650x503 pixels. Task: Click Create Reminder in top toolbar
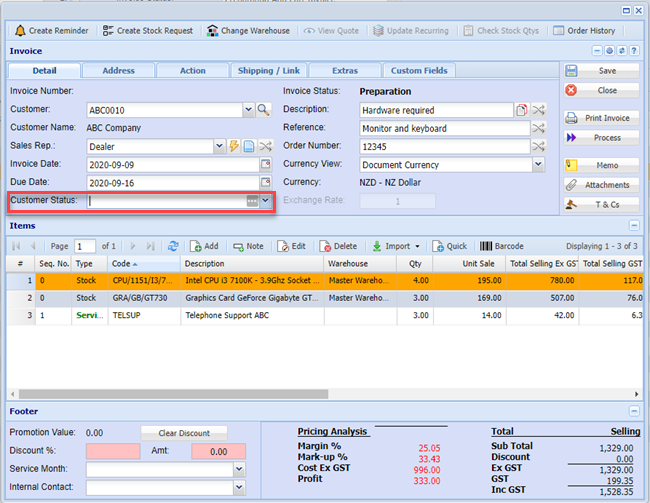point(52,31)
